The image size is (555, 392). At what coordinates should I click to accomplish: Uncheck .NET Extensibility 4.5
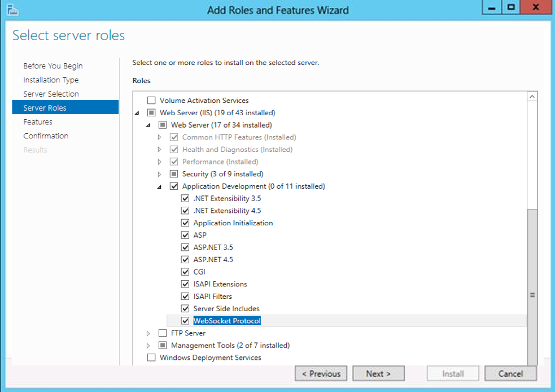click(x=185, y=210)
